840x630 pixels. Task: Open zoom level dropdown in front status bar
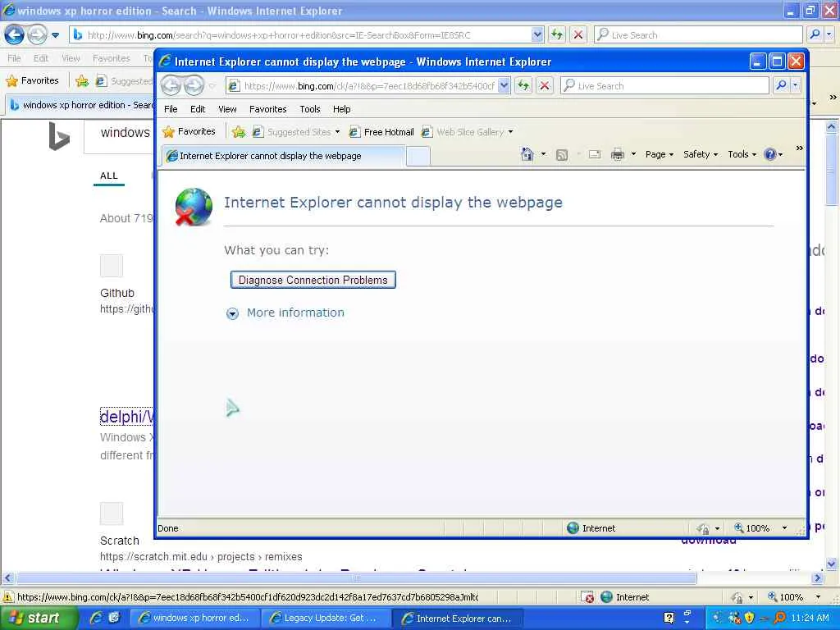(784, 528)
